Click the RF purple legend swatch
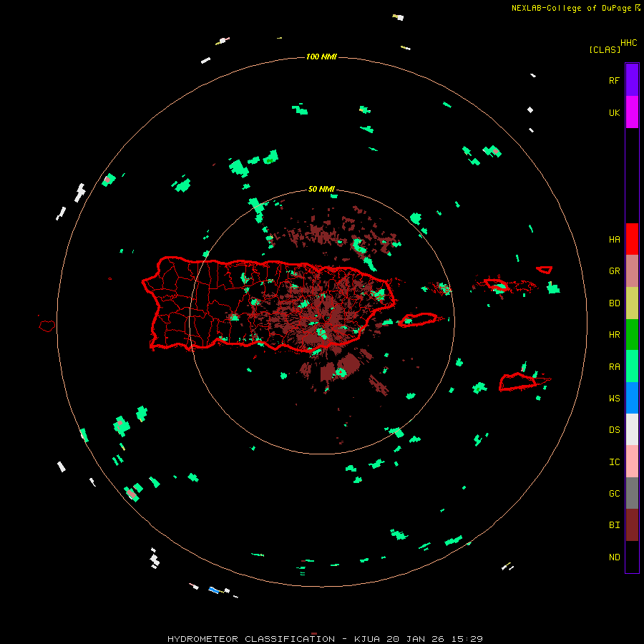Image resolution: width=644 pixels, height=644 pixels. tap(632, 79)
